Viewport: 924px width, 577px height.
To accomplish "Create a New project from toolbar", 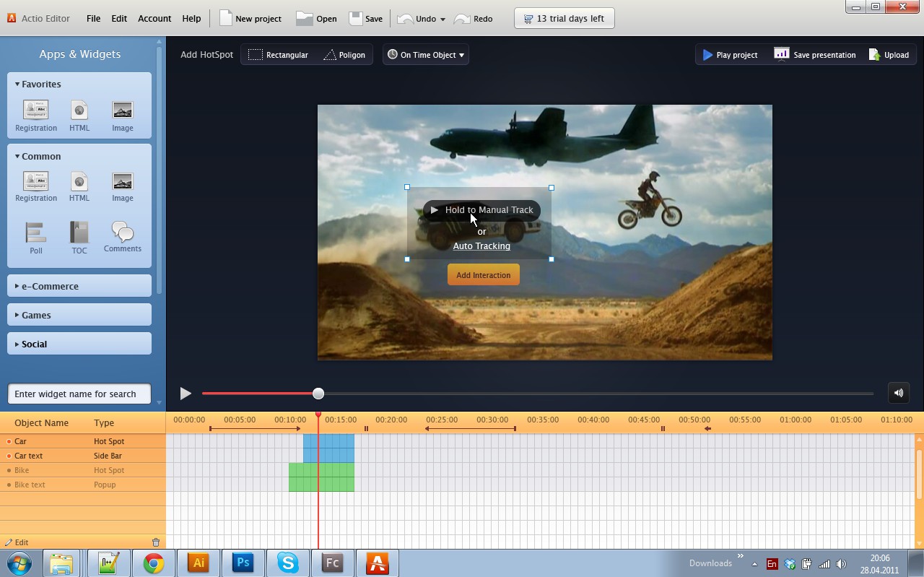I will click(x=250, y=19).
